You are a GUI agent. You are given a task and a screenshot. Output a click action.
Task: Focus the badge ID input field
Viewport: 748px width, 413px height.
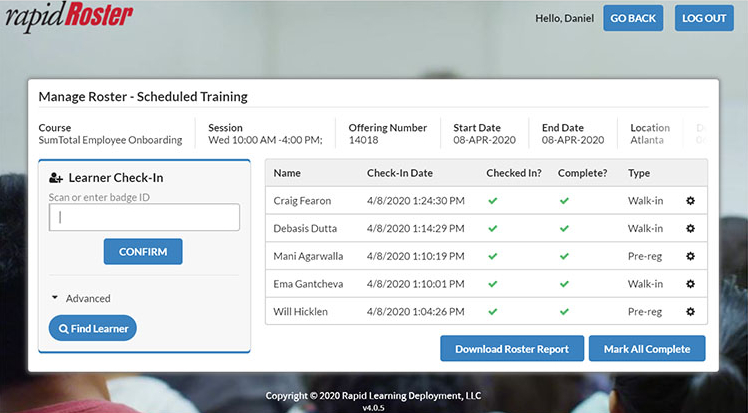tap(144, 217)
